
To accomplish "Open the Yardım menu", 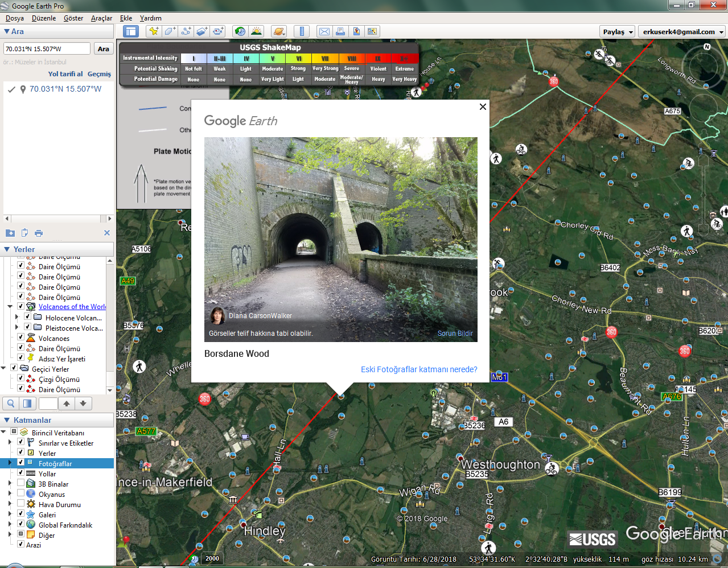I will [151, 18].
